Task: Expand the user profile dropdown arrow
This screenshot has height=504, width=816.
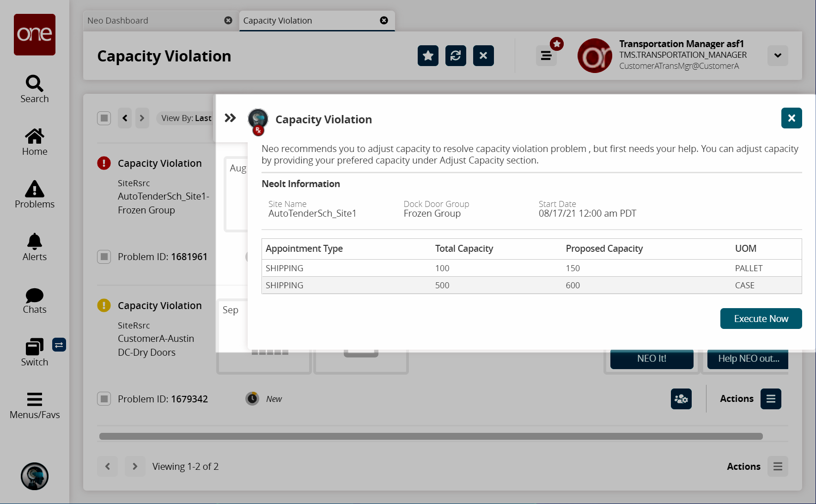Action: tap(778, 55)
